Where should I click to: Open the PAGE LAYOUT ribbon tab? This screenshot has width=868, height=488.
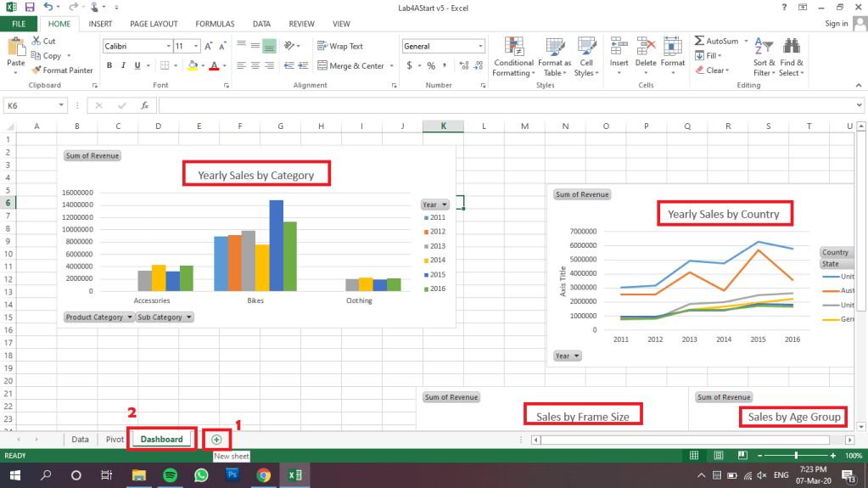pyautogui.click(x=154, y=24)
